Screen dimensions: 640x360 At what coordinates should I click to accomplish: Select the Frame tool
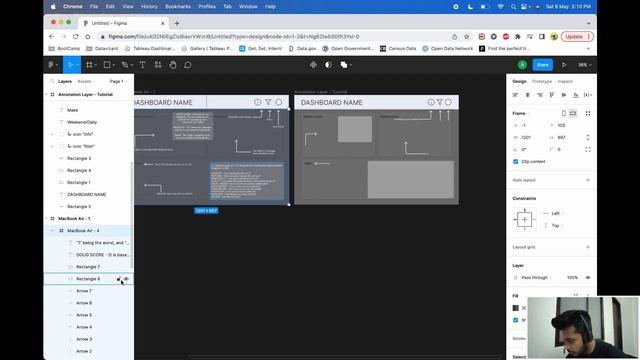[89, 65]
